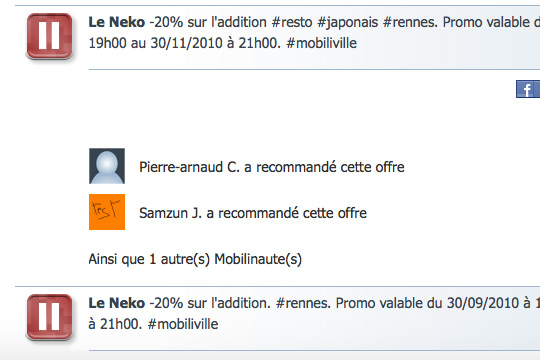Viewport: 540px width, 360px height.
Task: Select the #mobiliville hashtag in the bottom offer
Action: [183, 325]
